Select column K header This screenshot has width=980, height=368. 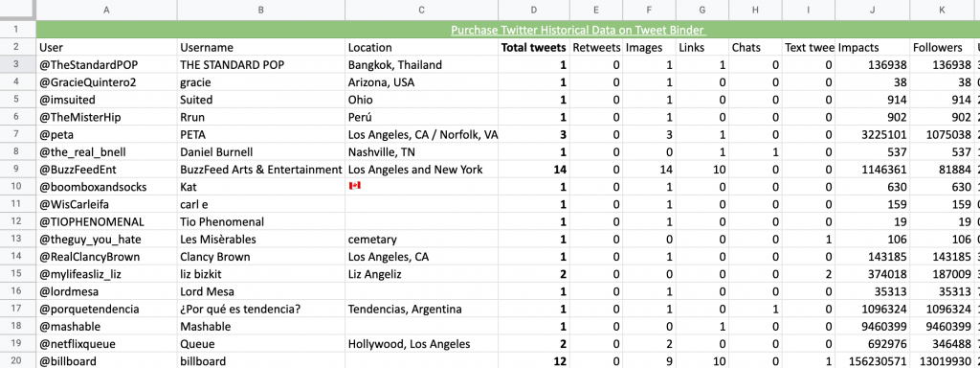[x=943, y=10]
